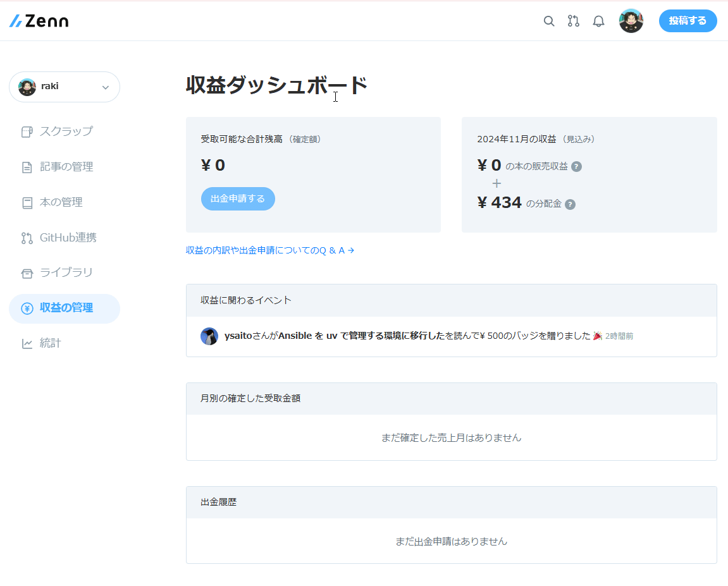728x586 pixels.
Task: Open ライブラリ in the sidebar
Action: [x=63, y=272]
